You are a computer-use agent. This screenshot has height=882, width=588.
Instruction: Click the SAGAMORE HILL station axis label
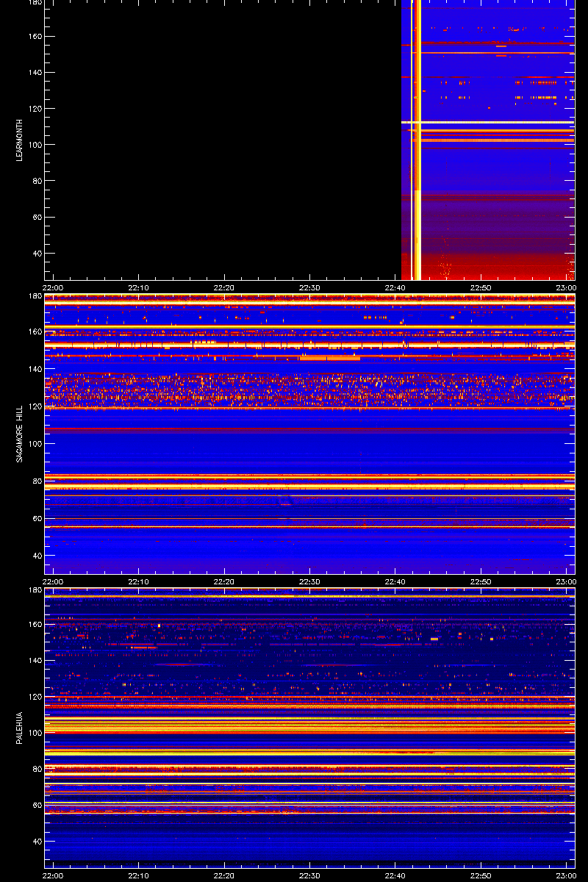pyautogui.click(x=20, y=433)
